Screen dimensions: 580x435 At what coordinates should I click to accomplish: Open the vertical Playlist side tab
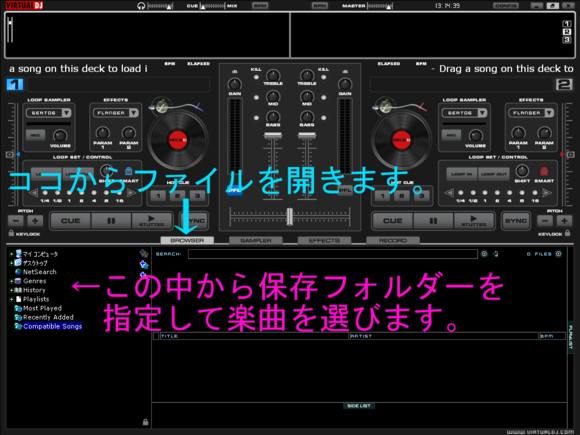(571, 337)
